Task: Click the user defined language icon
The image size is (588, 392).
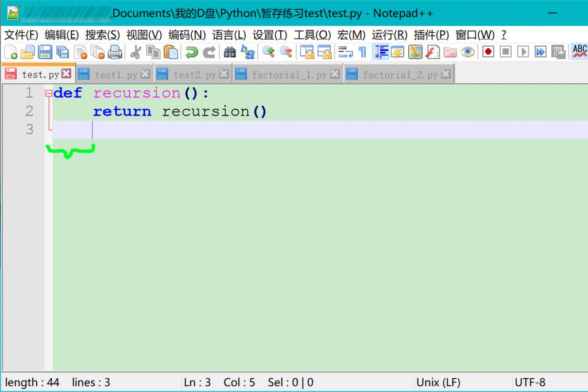Action: [x=397, y=52]
